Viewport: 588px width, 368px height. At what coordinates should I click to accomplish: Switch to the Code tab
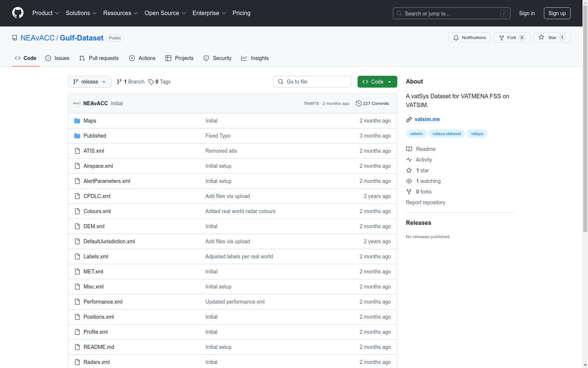pyautogui.click(x=26, y=58)
